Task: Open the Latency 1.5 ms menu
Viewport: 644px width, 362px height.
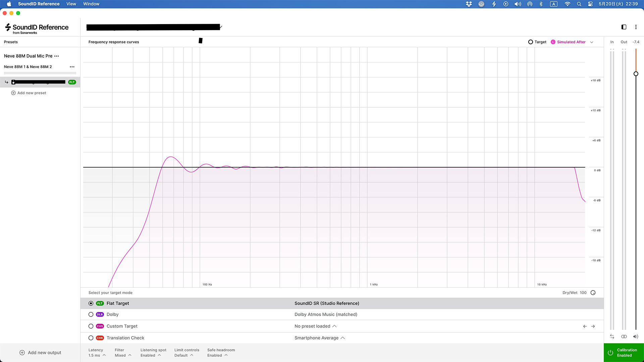Action: pyautogui.click(x=97, y=353)
